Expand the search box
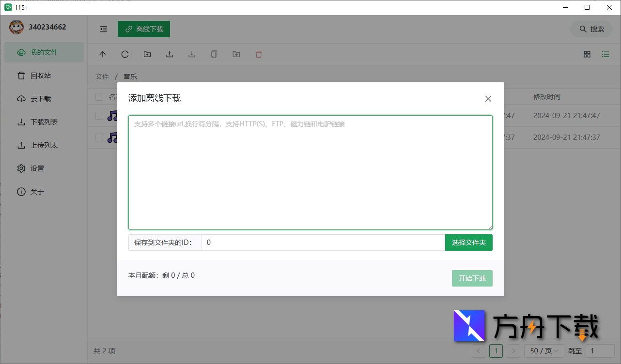Image resolution: width=621 pixels, height=364 pixels. 591,29
